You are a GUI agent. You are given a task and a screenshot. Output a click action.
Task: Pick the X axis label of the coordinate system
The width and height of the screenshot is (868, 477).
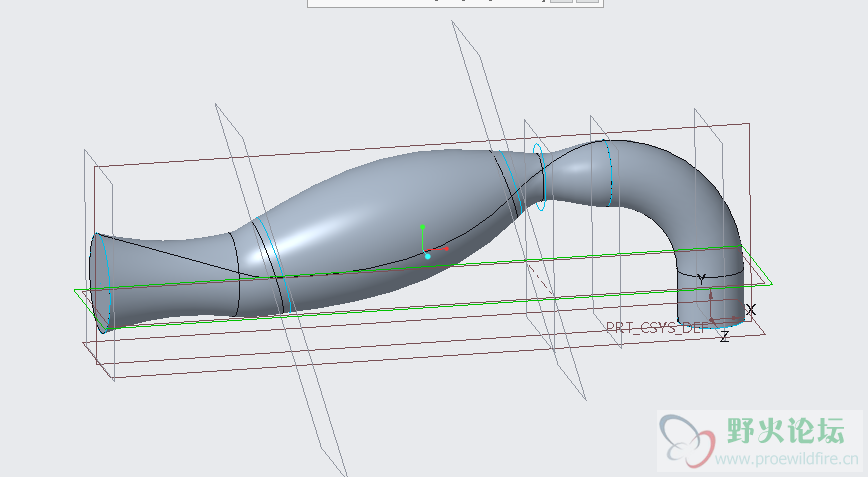pos(750,310)
